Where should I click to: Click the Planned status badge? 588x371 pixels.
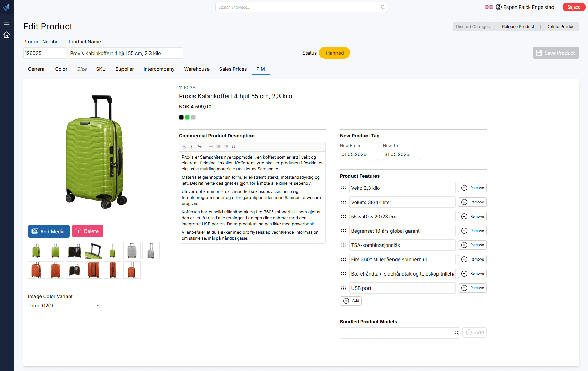(x=334, y=53)
